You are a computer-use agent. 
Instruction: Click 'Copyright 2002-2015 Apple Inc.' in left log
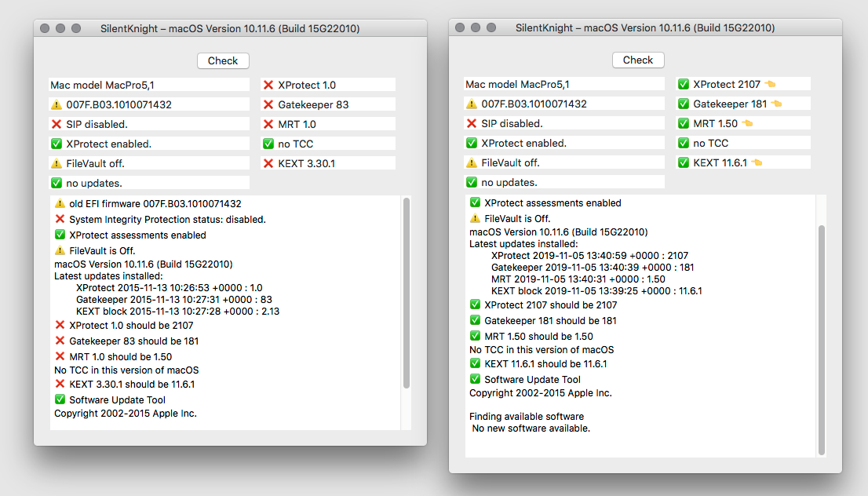[x=126, y=414]
